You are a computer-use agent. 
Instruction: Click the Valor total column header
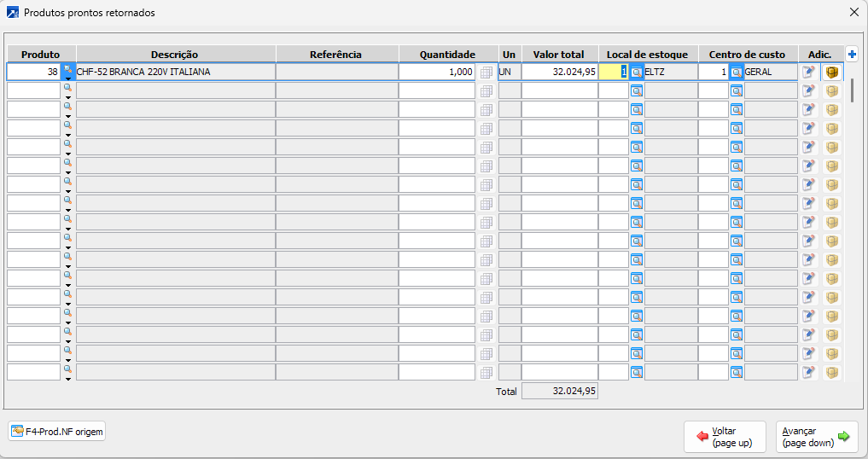pyautogui.click(x=559, y=55)
